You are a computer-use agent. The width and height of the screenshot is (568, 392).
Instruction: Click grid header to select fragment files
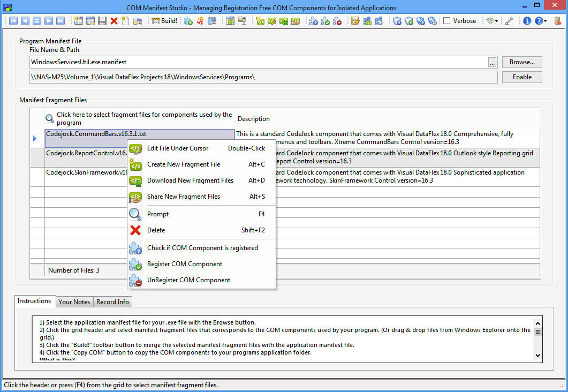[140, 118]
